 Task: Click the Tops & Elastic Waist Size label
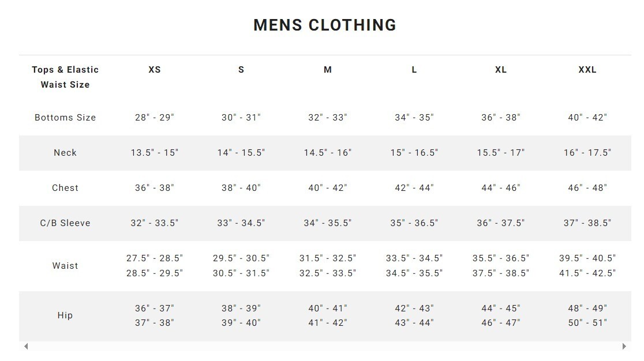pos(65,77)
